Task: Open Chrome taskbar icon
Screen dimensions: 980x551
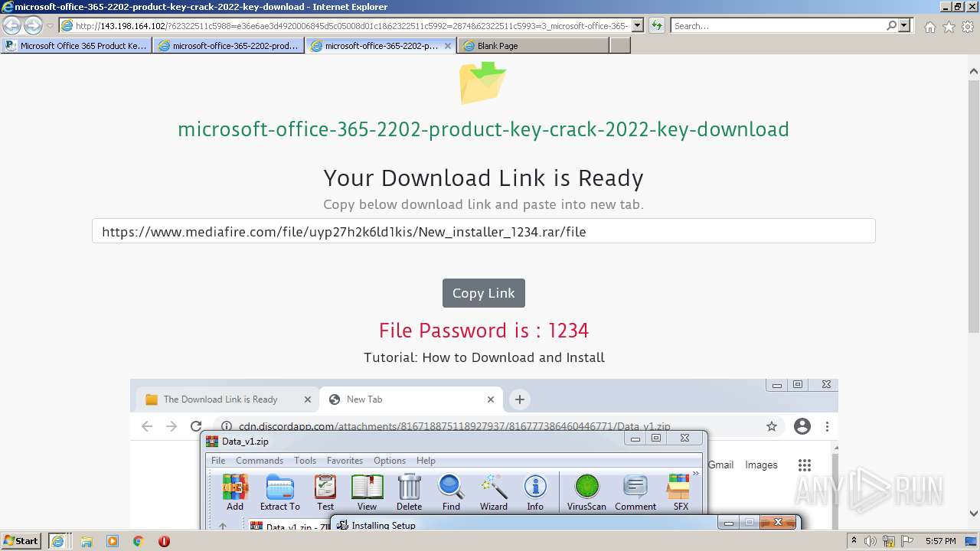Action: [x=138, y=541]
